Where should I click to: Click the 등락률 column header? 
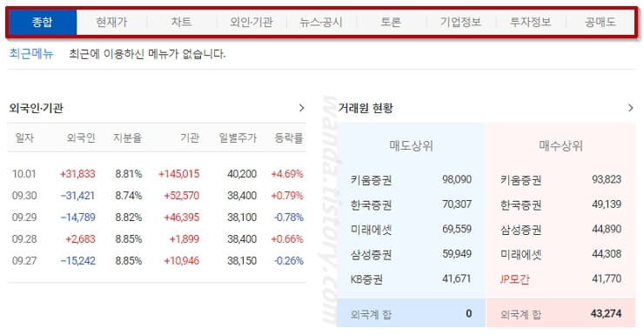(x=289, y=138)
